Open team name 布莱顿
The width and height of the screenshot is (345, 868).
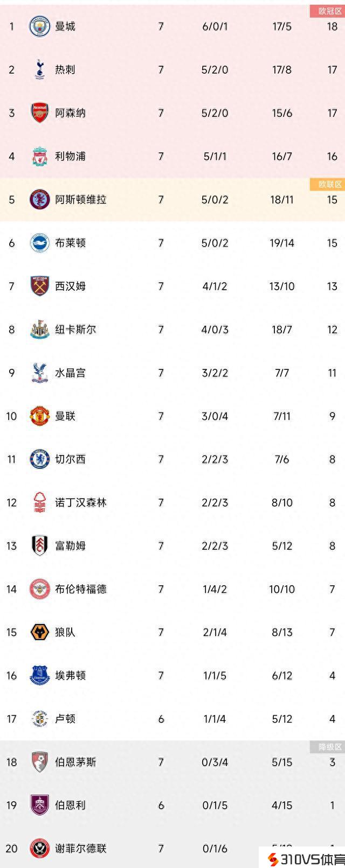(70, 243)
